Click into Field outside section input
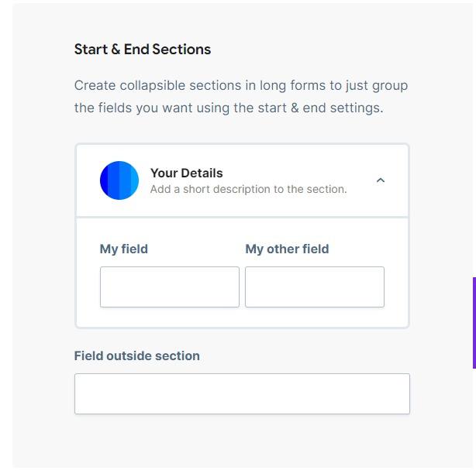The width and height of the screenshot is (476, 474). tap(242, 393)
